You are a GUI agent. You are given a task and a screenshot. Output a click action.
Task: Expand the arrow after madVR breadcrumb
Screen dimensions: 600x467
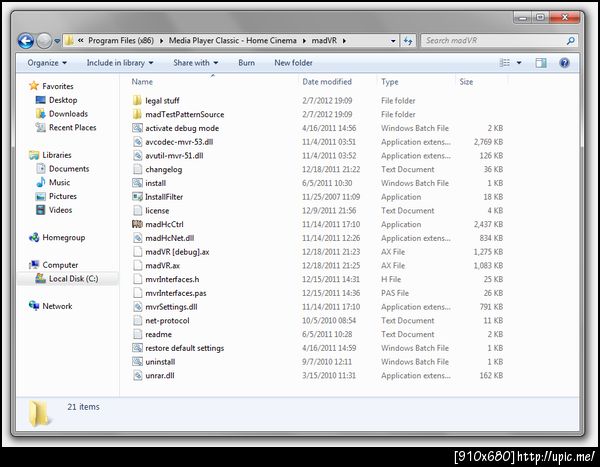tap(344, 41)
